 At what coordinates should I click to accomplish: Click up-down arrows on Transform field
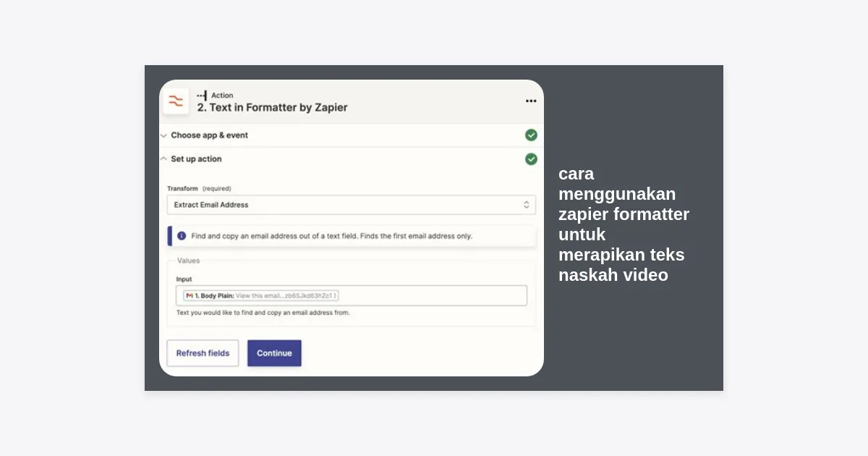(x=527, y=205)
